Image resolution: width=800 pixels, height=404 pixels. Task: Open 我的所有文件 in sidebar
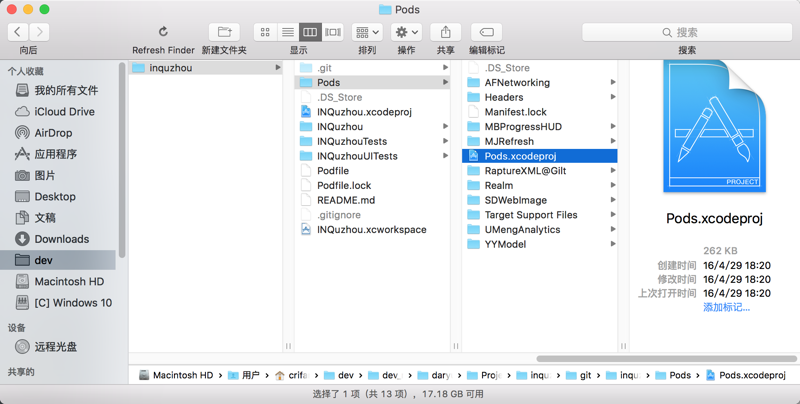click(x=60, y=90)
